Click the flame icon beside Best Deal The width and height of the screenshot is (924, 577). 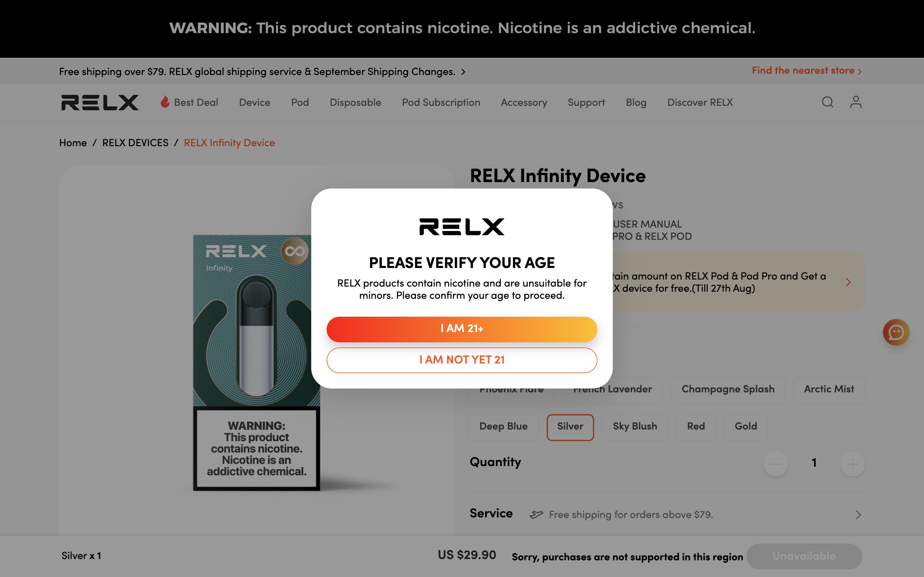(x=165, y=102)
